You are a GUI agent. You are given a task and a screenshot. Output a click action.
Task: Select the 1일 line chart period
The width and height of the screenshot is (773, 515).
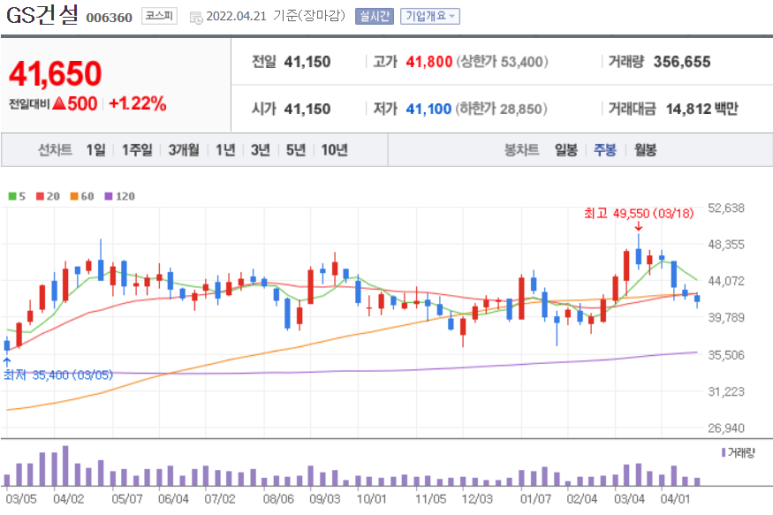96,150
